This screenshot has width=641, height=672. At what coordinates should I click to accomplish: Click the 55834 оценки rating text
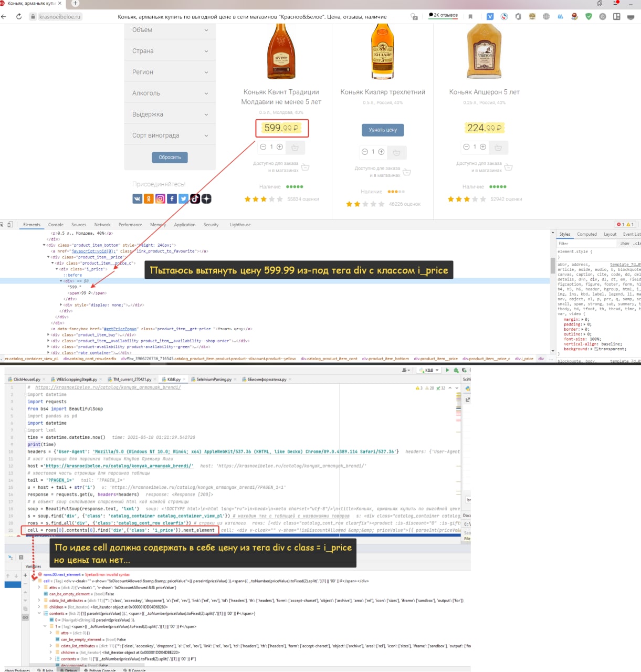tap(303, 199)
